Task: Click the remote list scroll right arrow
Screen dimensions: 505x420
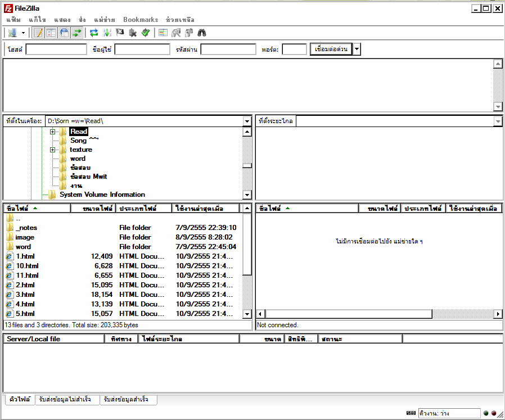Action: (x=498, y=314)
